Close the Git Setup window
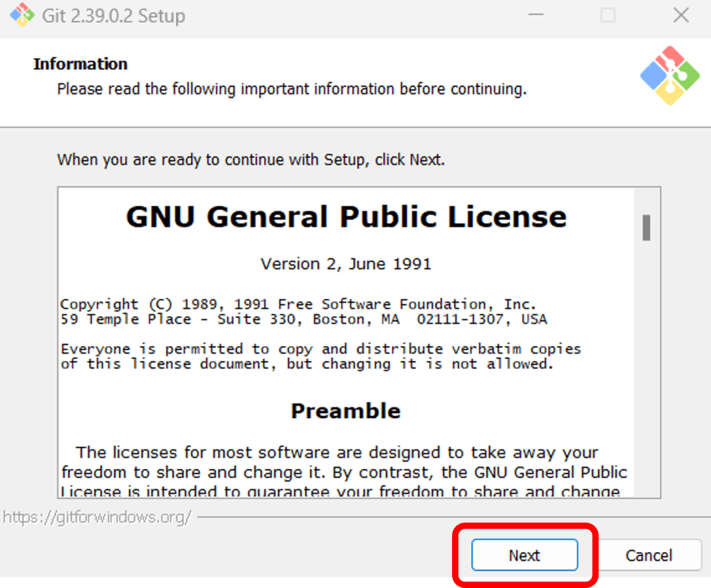 (681, 15)
